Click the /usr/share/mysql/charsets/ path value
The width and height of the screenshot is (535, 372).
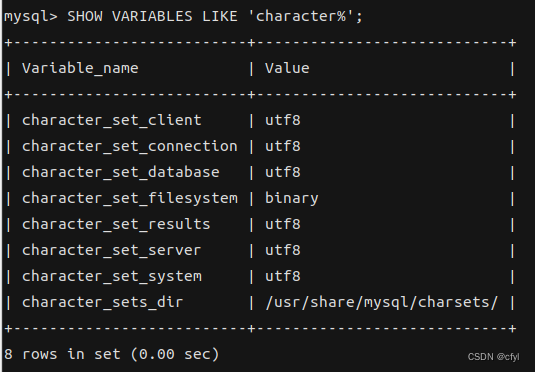(x=381, y=302)
